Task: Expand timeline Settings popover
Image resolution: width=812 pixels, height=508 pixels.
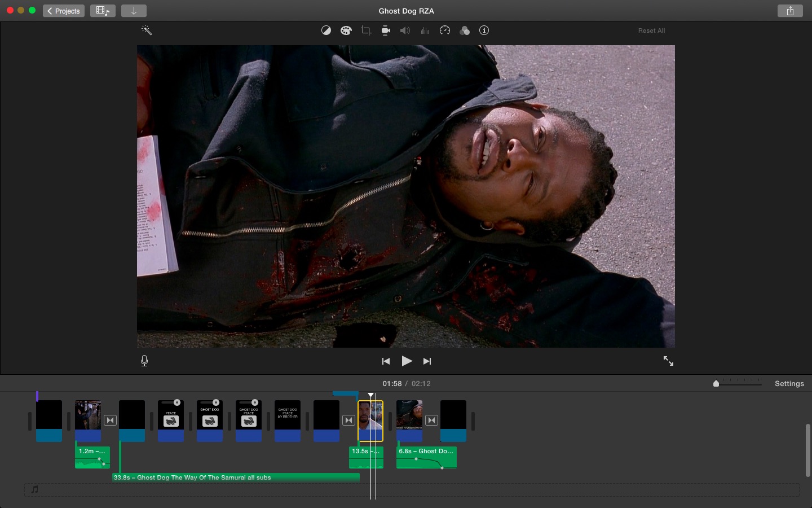Action: [x=789, y=383]
